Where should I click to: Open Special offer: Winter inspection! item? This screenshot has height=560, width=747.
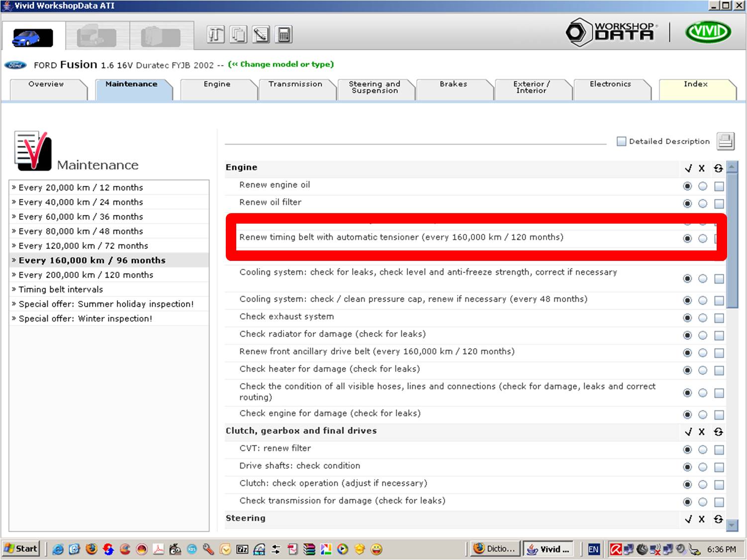(x=85, y=319)
